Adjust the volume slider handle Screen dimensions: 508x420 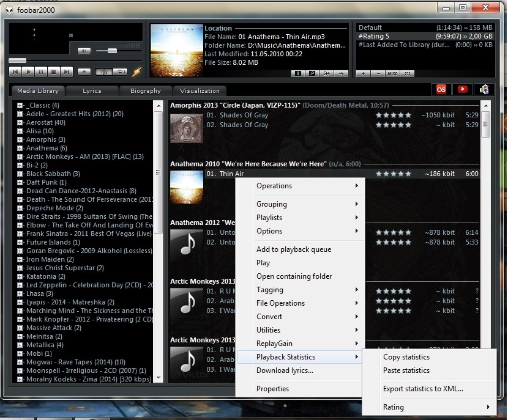click(x=111, y=50)
